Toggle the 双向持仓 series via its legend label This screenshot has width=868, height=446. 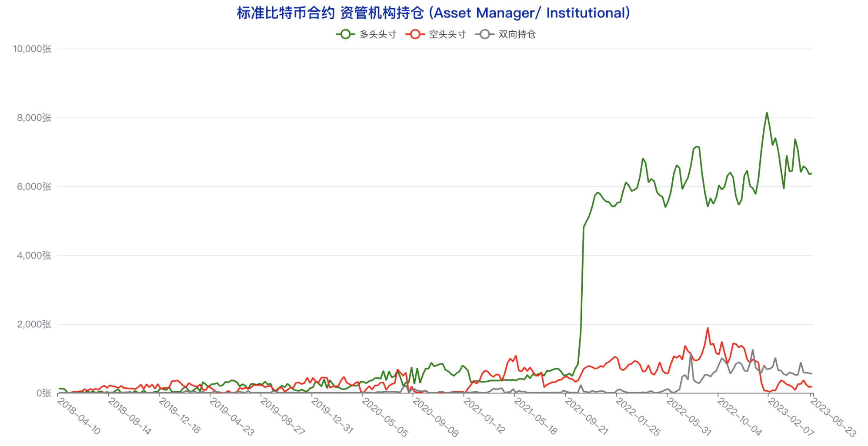click(517, 34)
